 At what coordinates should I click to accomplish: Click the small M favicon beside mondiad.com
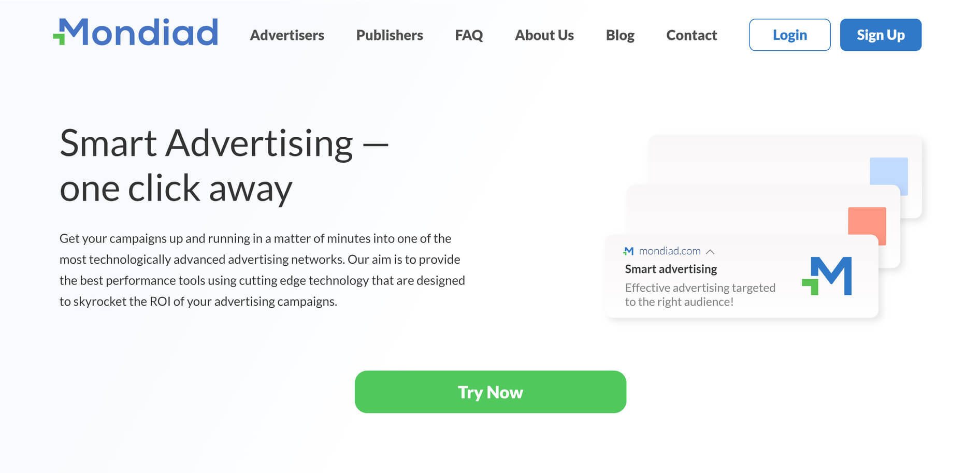coord(628,251)
